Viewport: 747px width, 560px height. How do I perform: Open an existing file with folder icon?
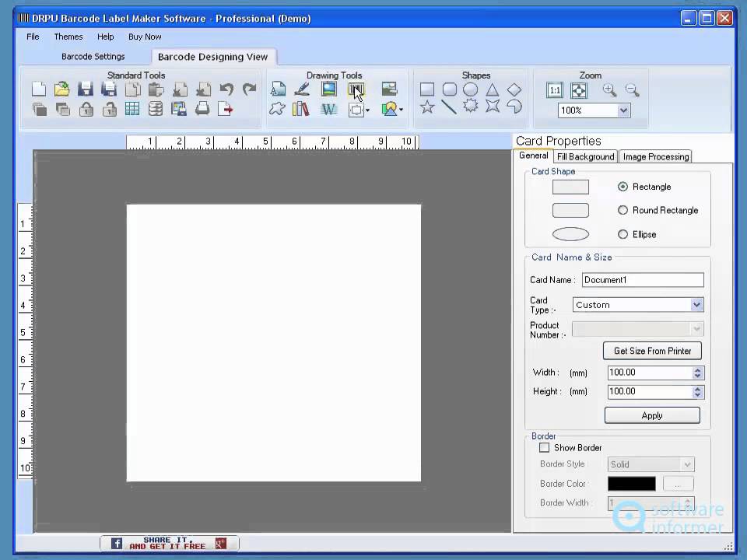pyautogui.click(x=62, y=89)
